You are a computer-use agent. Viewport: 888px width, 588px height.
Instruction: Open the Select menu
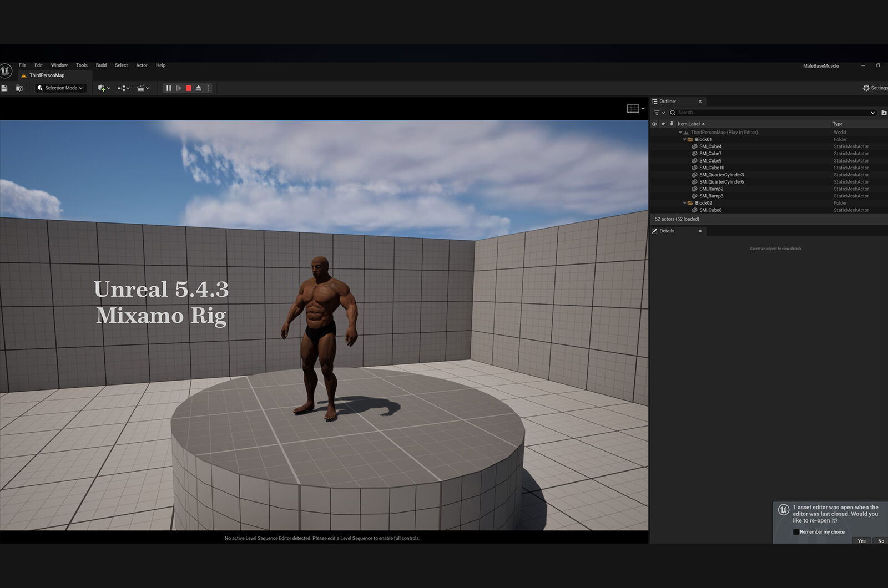121,65
